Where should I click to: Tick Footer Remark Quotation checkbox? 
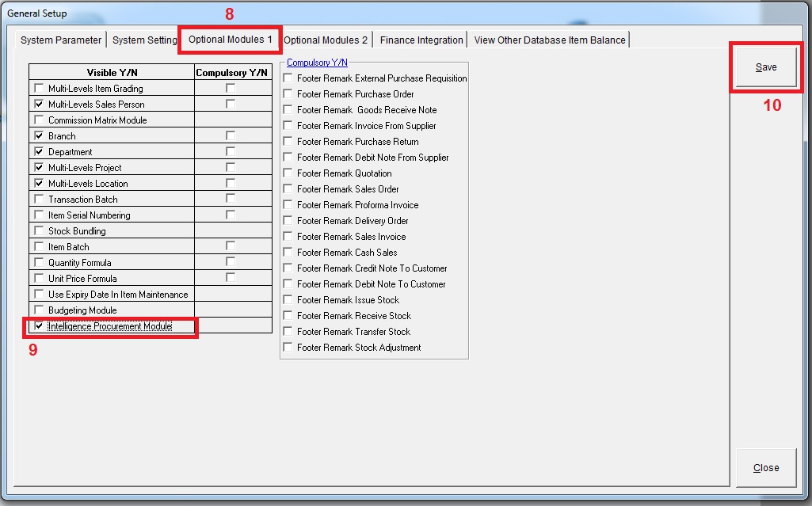point(288,173)
